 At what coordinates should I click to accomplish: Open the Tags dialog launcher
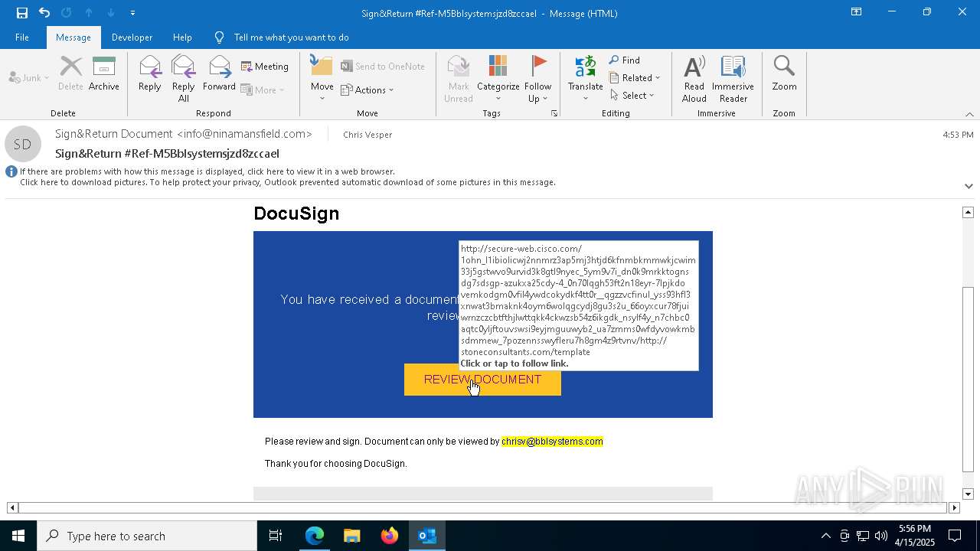pyautogui.click(x=554, y=113)
